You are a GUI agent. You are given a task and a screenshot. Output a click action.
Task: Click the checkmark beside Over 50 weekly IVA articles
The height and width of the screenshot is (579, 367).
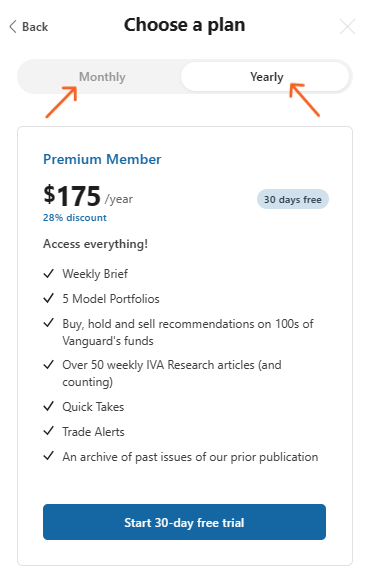(49, 365)
